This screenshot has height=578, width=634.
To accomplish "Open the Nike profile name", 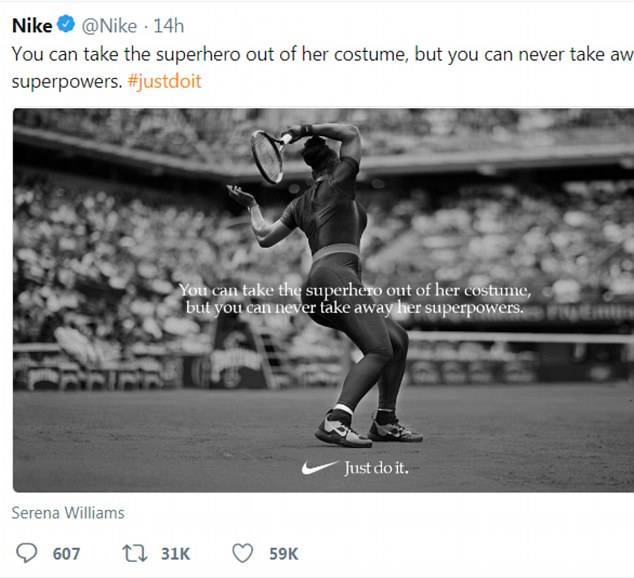I will [x=31, y=25].
